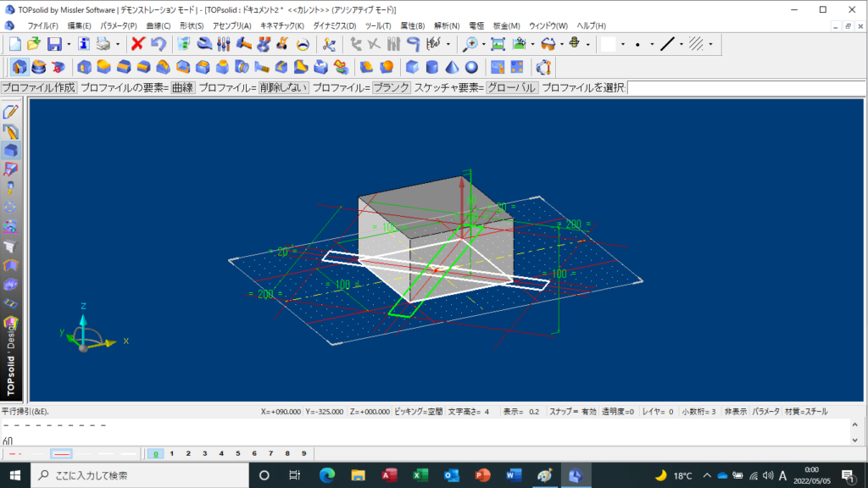
Task: Open the dropdown arrow next to the printer icon
Action: pyautogui.click(x=117, y=44)
